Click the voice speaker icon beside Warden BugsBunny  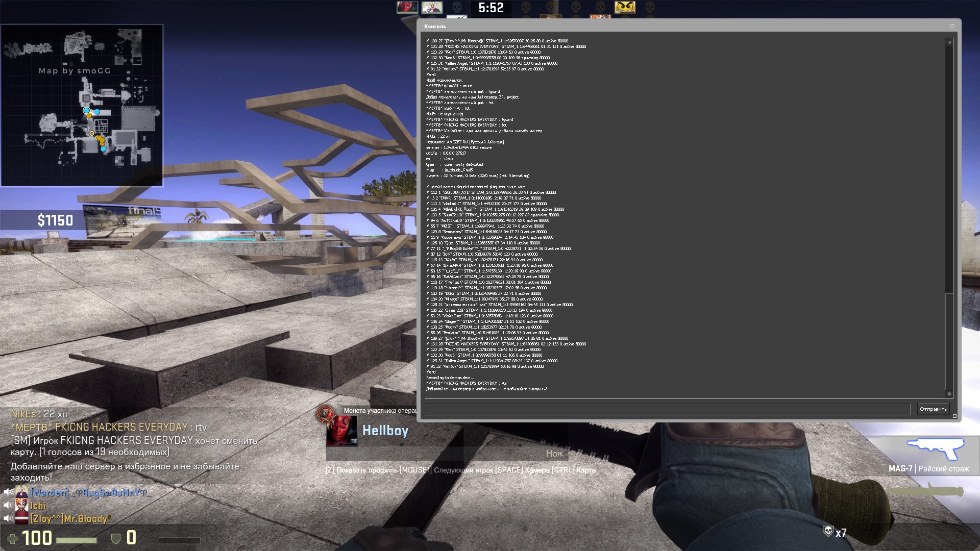point(8,492)
